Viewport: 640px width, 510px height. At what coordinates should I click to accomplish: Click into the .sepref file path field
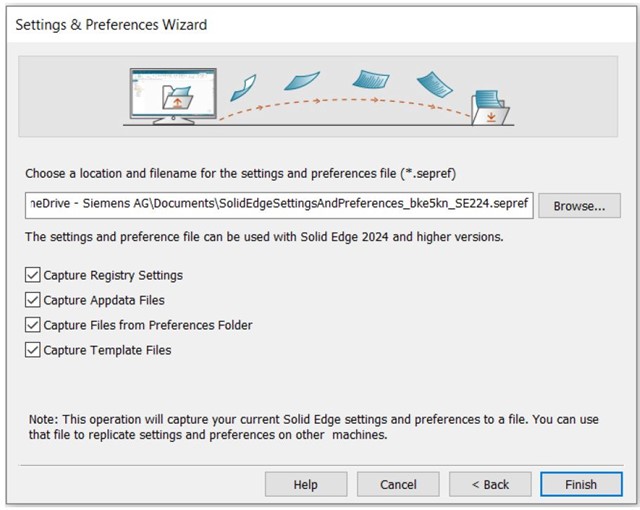pyautogui.click(x=279, y=204)
